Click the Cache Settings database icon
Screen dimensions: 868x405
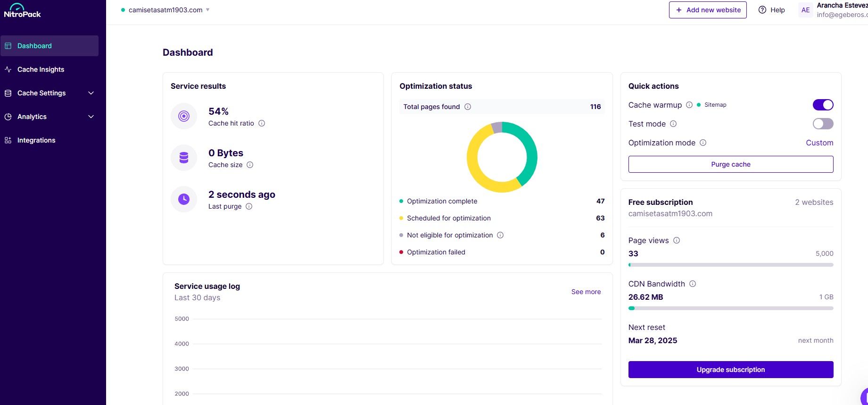click(x=8, y=93)
